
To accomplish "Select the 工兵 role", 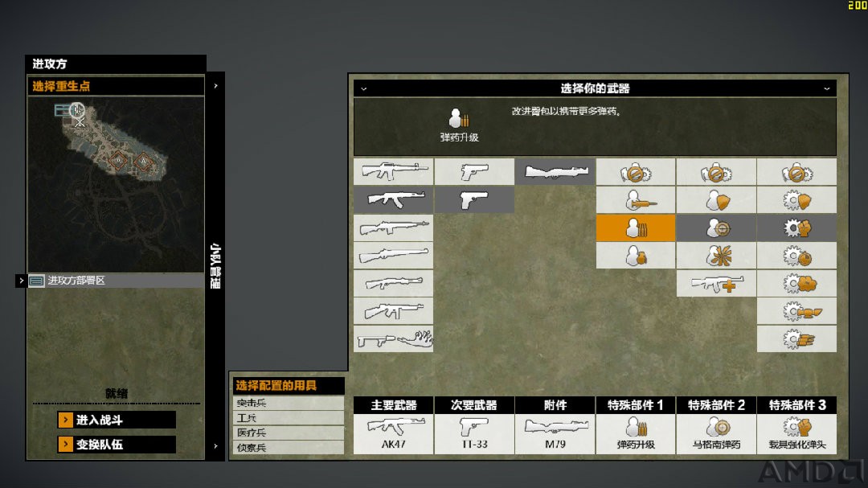I will 289,417.
